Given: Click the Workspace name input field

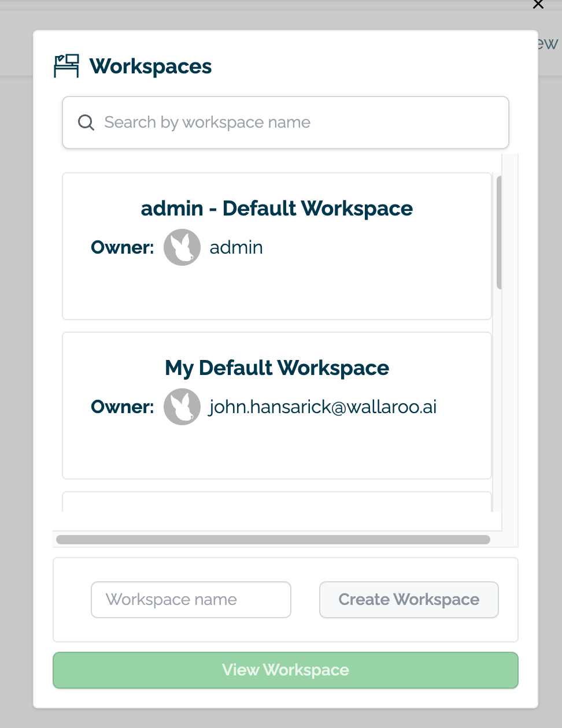Looking at the screenshot, I should pyautogui.click(x=191, y=599).
